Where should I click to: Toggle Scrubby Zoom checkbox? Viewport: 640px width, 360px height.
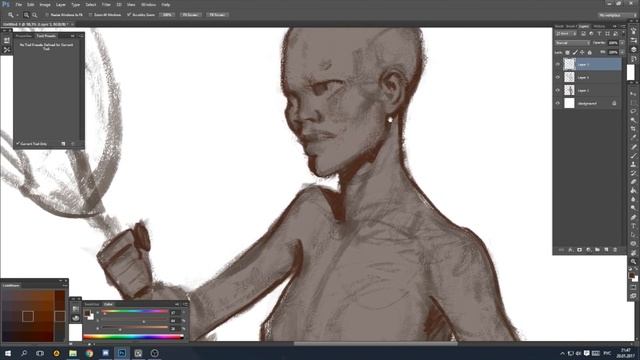point(129,15)
